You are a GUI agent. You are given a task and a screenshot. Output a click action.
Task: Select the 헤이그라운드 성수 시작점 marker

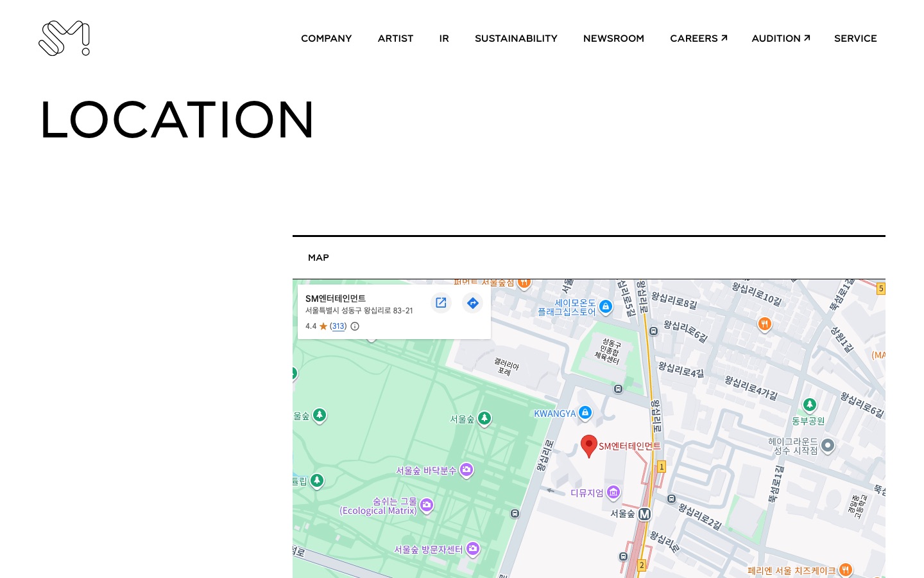828,445
